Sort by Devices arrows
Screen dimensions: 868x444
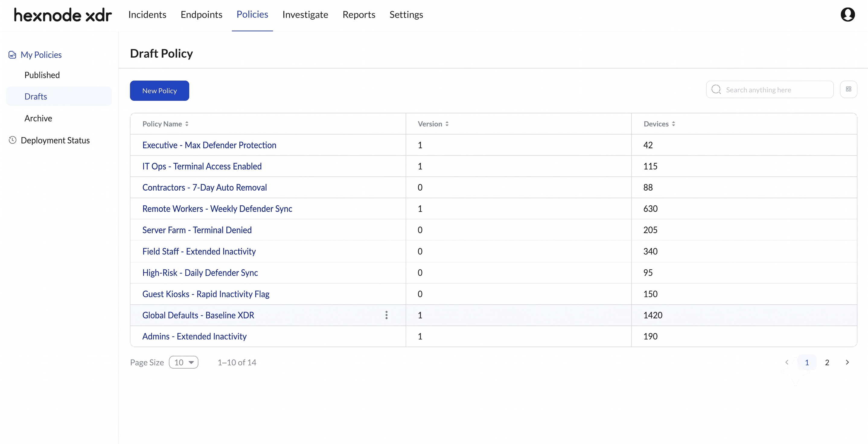673,124
